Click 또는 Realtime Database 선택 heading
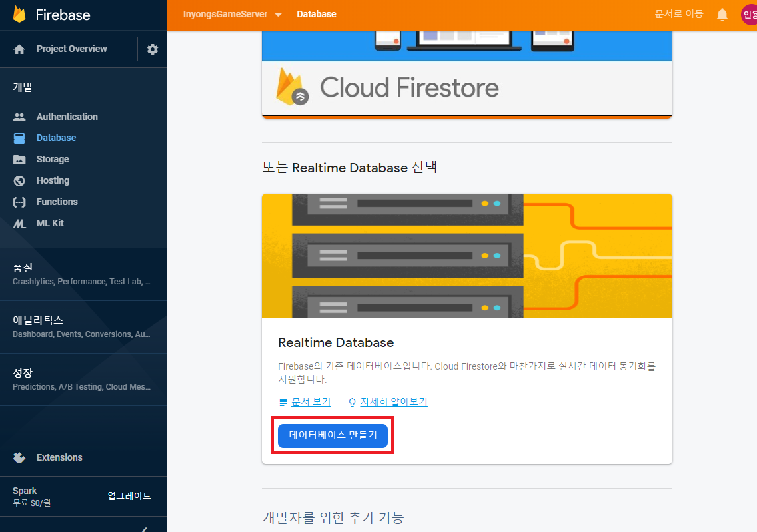Image resolution: width=757 pixels, height=532 pixels. pos(350,168)
